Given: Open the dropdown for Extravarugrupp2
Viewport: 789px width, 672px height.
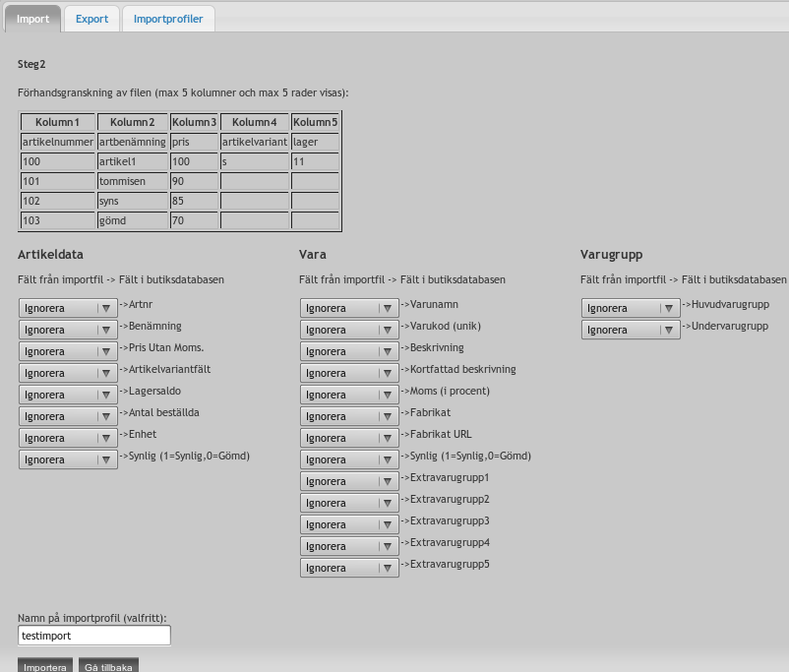Looking at the screenshot, I should (349, 503).
